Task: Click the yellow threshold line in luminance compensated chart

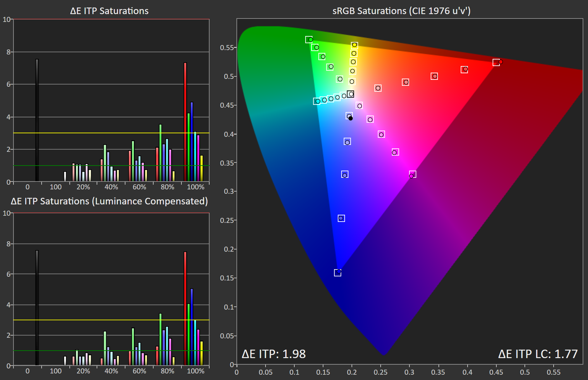Action: [x=111, y=320]
